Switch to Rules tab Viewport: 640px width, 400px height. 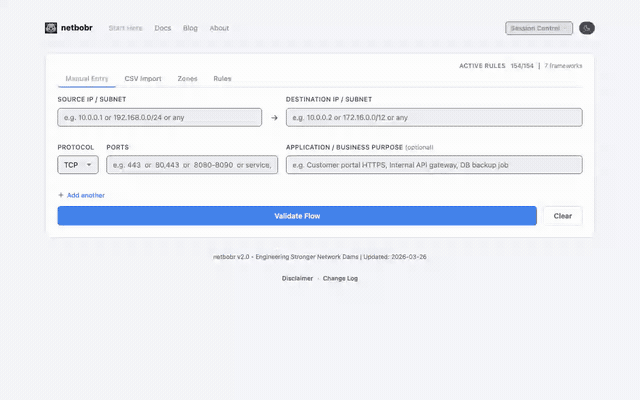point(222,78)
